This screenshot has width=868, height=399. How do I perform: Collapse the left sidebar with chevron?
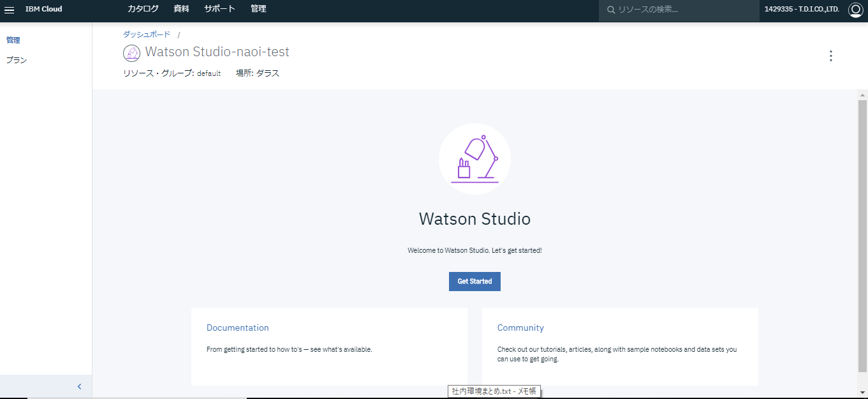click(79, 386)
